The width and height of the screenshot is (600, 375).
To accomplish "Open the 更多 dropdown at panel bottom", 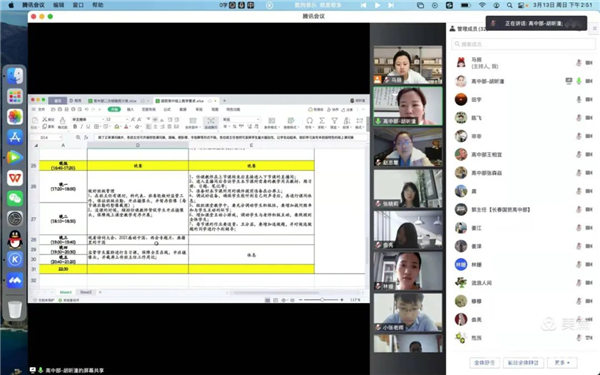I will pos(562,362).
